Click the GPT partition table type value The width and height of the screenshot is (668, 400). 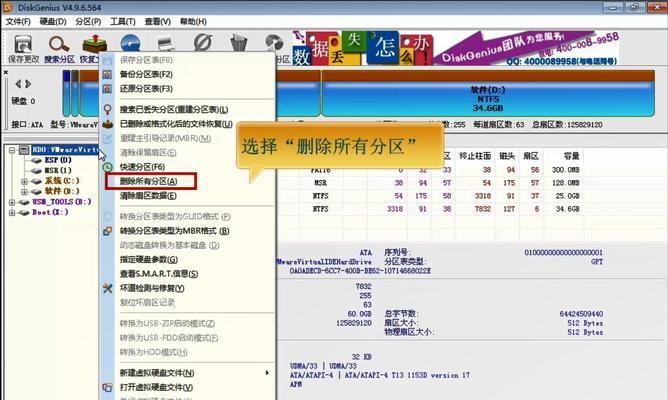point(597,262)
